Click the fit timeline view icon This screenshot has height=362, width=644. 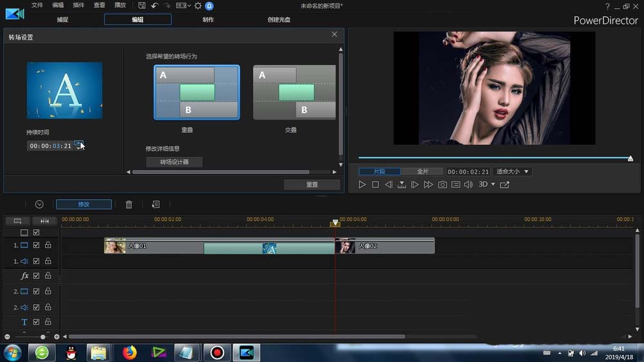pyautogui.click(x=17, y=221)
